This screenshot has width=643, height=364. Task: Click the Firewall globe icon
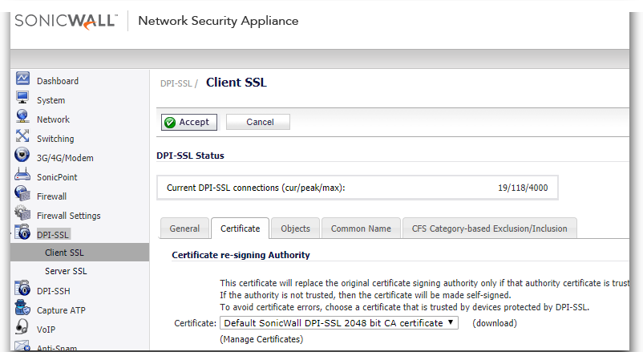pyautogui.click(x=22, y=193)
